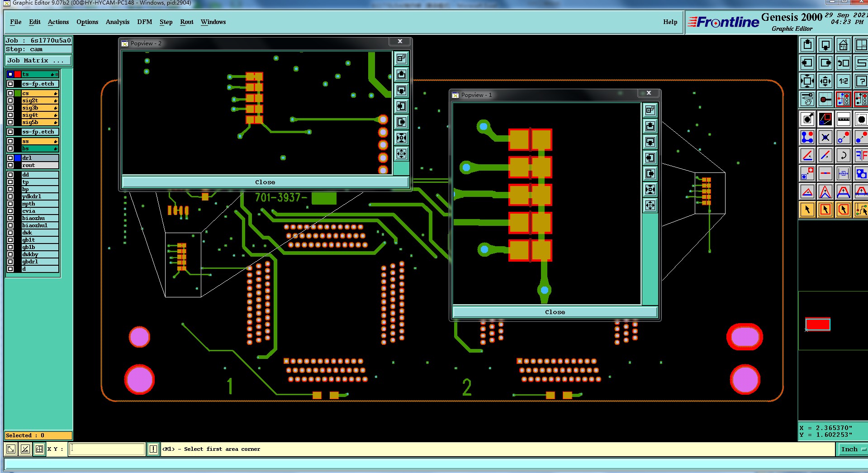Screen dimensions: 868x473
Task: Select the rotate arrow tool icon
Action: tap(843, 155)
